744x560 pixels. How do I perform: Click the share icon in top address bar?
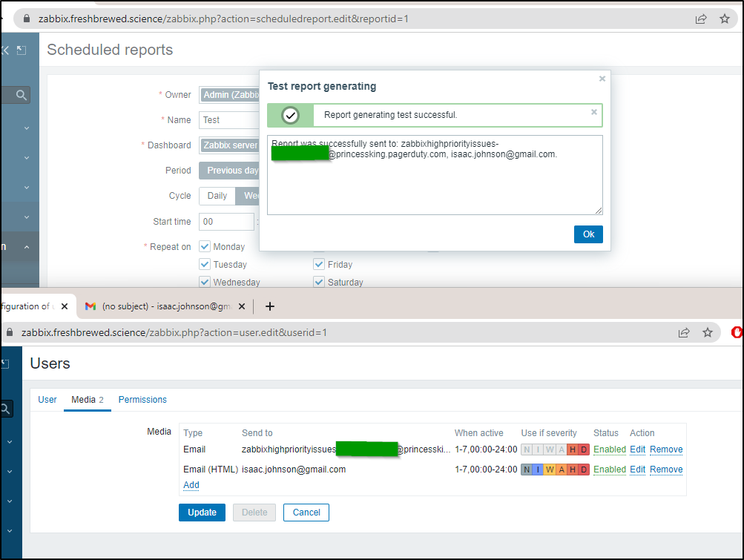[x=701, y=19]
